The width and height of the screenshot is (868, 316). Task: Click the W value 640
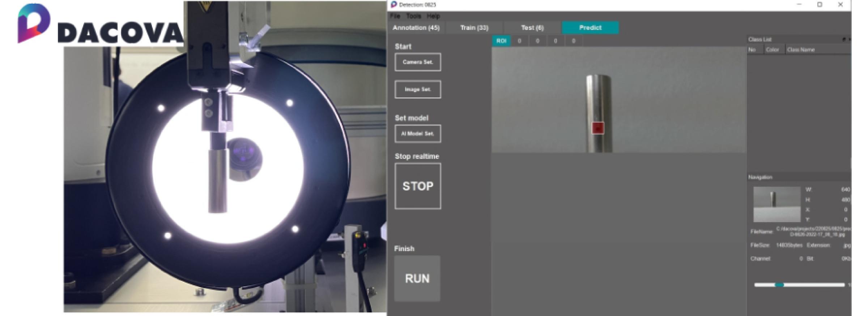846,190
